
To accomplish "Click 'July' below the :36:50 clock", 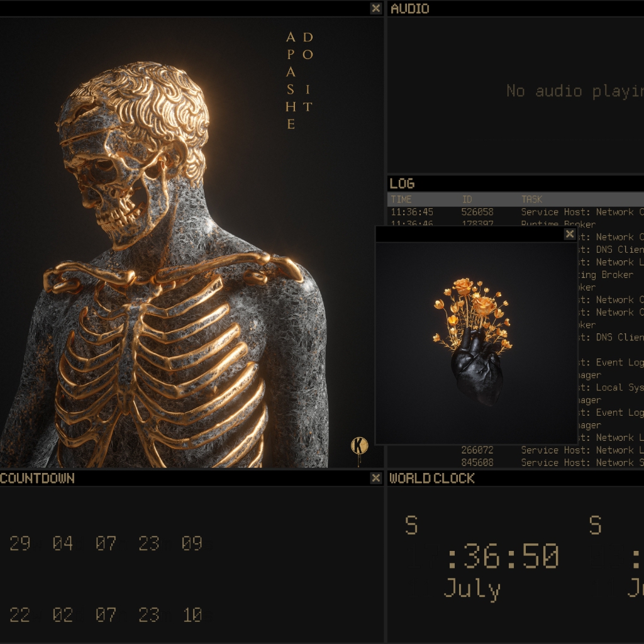I will 472,589.
